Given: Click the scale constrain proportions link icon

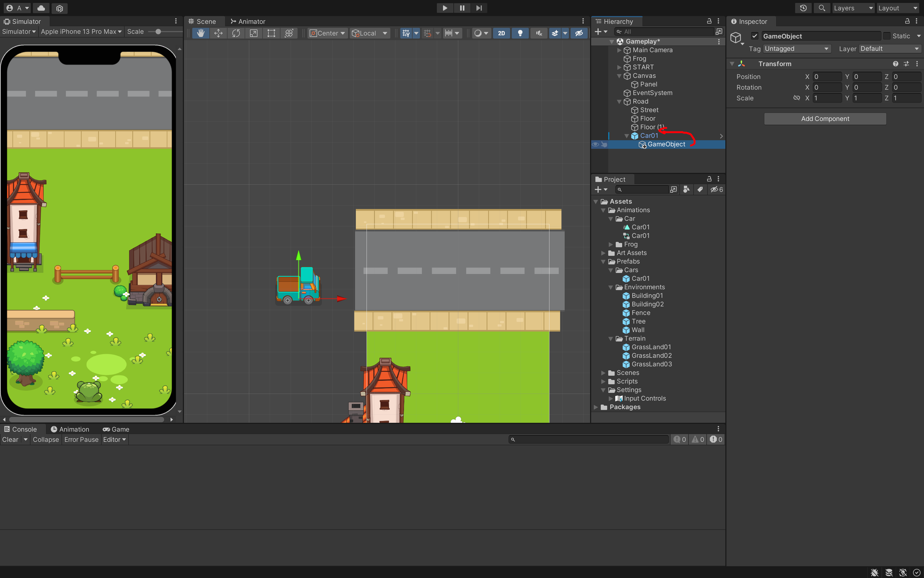Looking at the screenshot, I should 796,98.
